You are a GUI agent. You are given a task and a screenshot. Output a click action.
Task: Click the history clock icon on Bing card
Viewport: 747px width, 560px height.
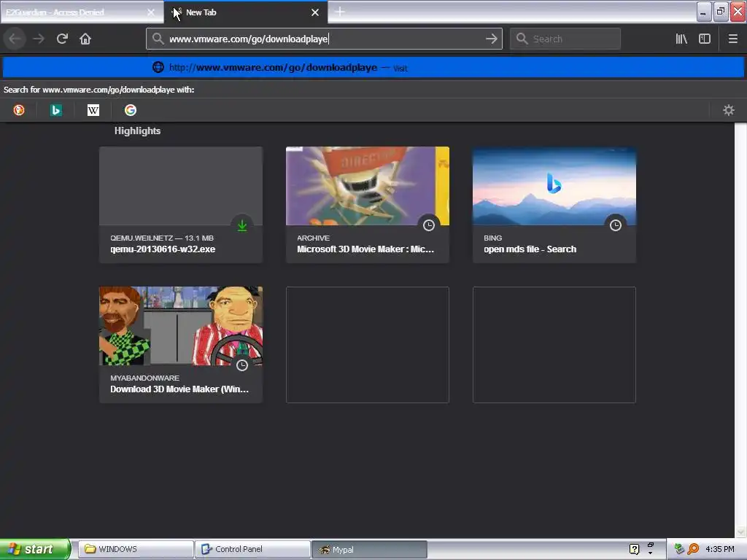[x=616, y=225]
